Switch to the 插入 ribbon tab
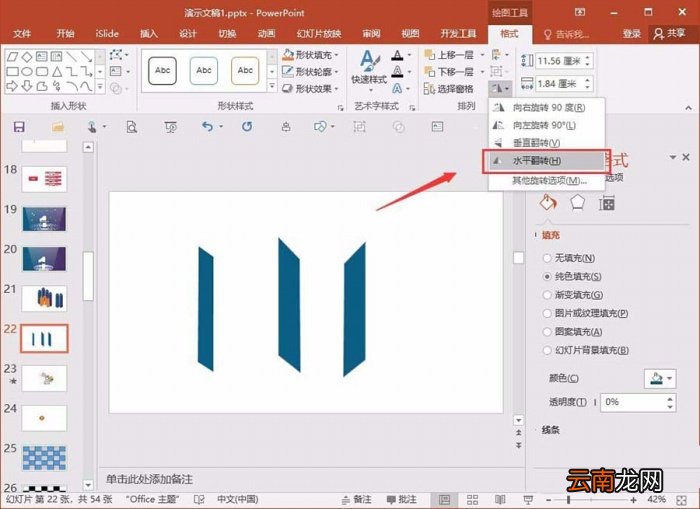This screenshot has height=509, width=700. (x=149, y=33)
